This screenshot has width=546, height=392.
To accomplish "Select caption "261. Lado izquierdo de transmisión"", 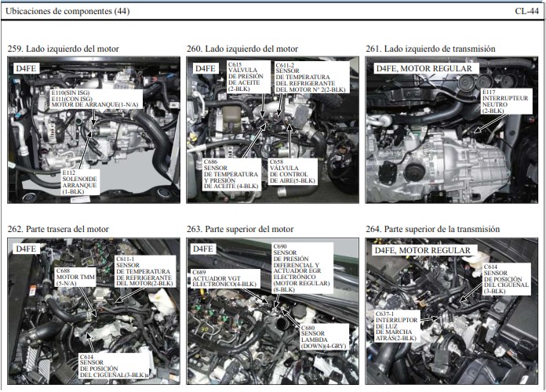I will click(x=431, y=49).
